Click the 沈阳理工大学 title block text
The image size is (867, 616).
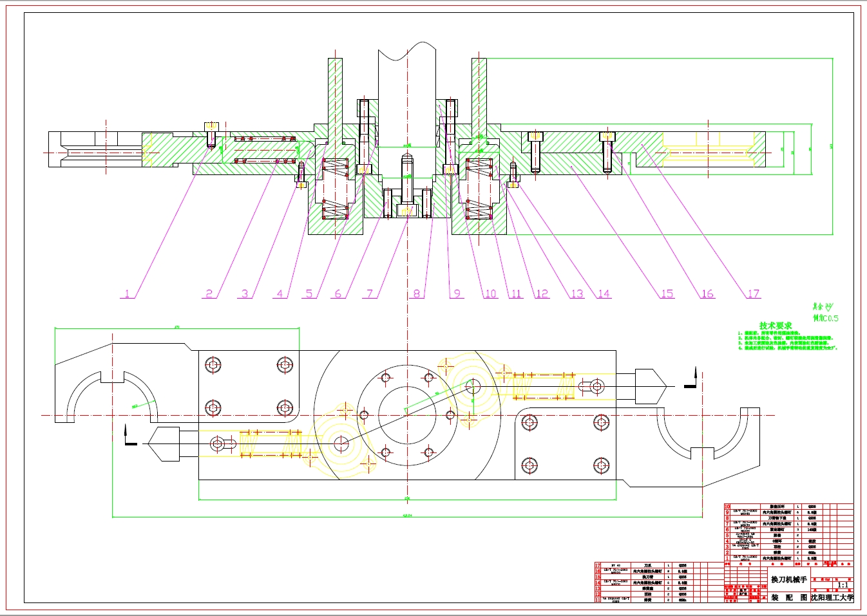point(832,597)
